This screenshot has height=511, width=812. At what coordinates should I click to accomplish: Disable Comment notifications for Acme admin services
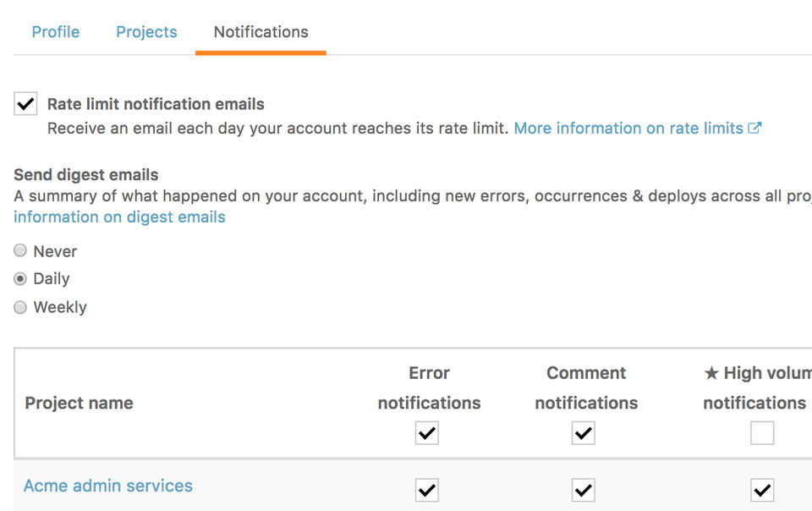click(x=583, y=490)
